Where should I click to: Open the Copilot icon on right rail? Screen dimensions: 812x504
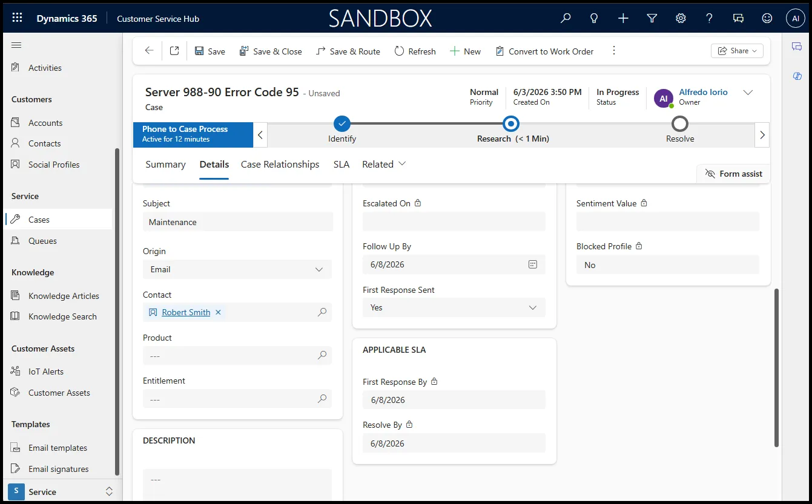(x=797, y=76)
